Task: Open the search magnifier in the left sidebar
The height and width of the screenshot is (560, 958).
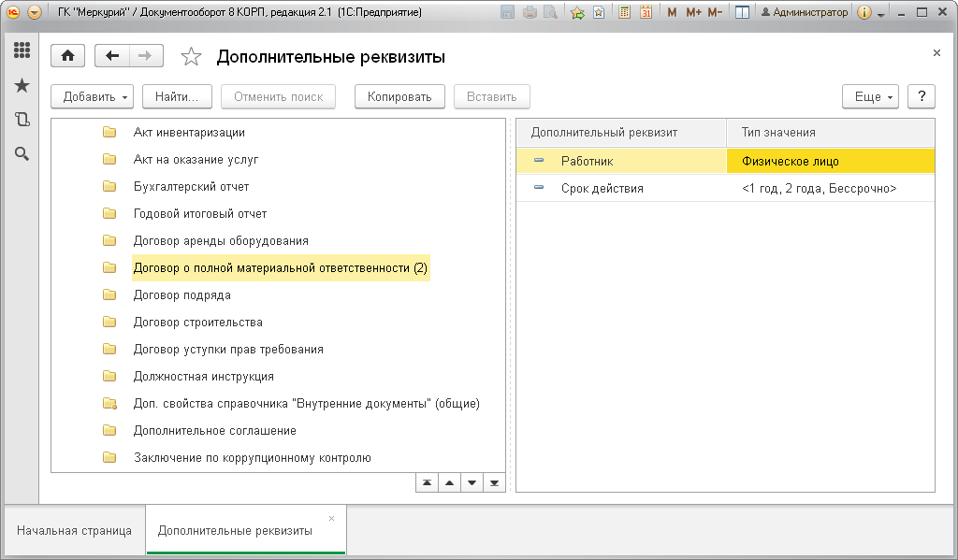Action: (x=22, y=154)
